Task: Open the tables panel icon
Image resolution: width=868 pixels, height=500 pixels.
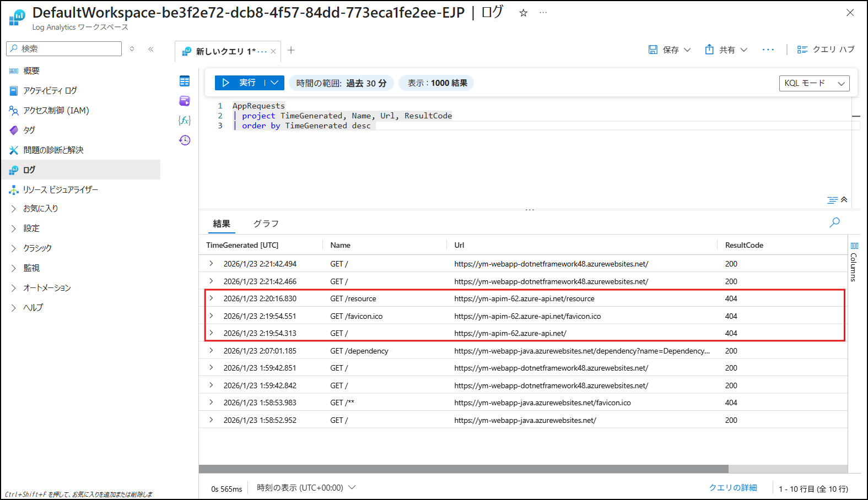Action: coord(185,81)
